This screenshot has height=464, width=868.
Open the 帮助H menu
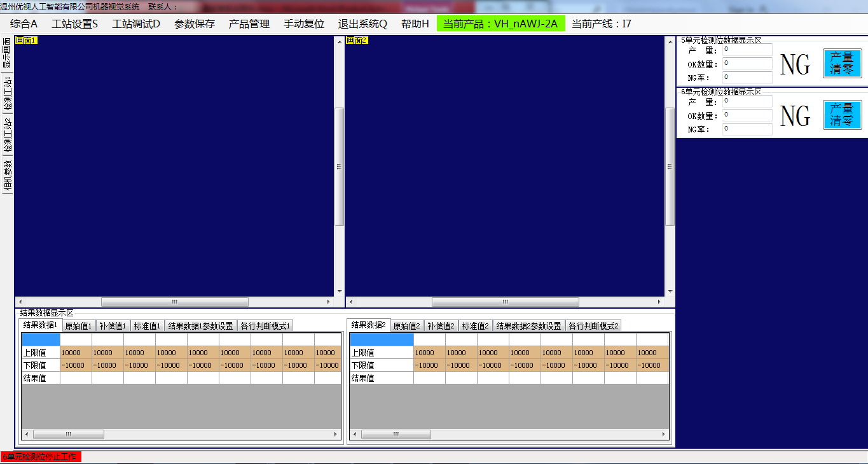415,24
